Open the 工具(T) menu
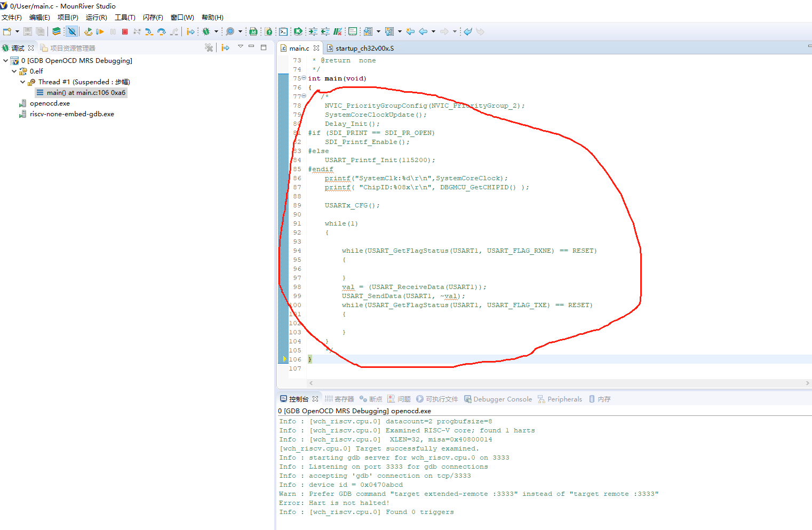812x530 pixels. pos(125,18)
